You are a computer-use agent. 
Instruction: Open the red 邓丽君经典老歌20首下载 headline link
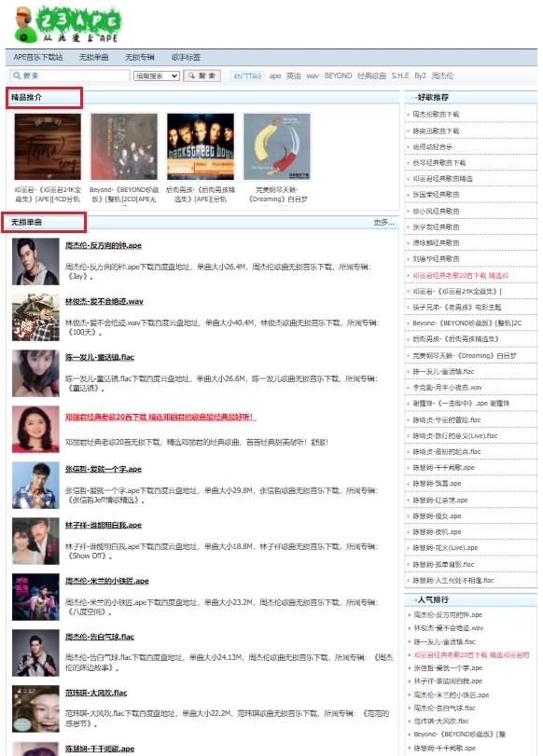[160, 417]
